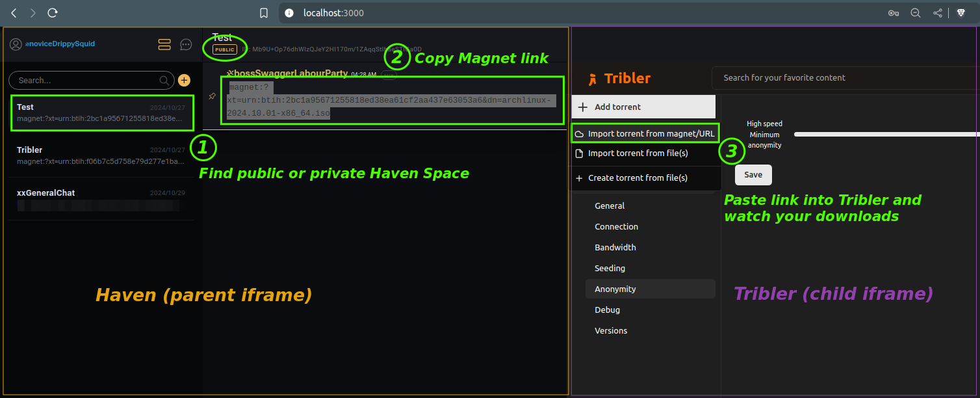Screen dimensions: 980x398
Task: Reload the page with the refresh icon
Action: [x=53, y=13]
